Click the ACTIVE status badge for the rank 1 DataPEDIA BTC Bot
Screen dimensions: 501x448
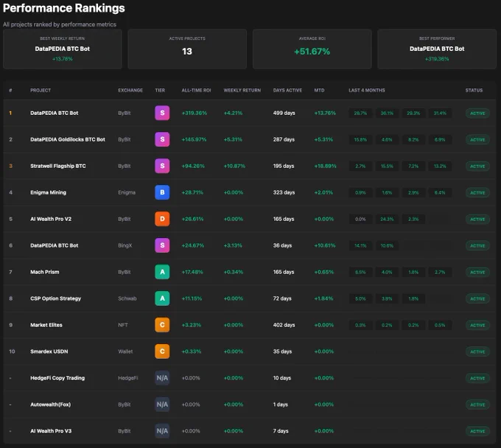point(477,113)
